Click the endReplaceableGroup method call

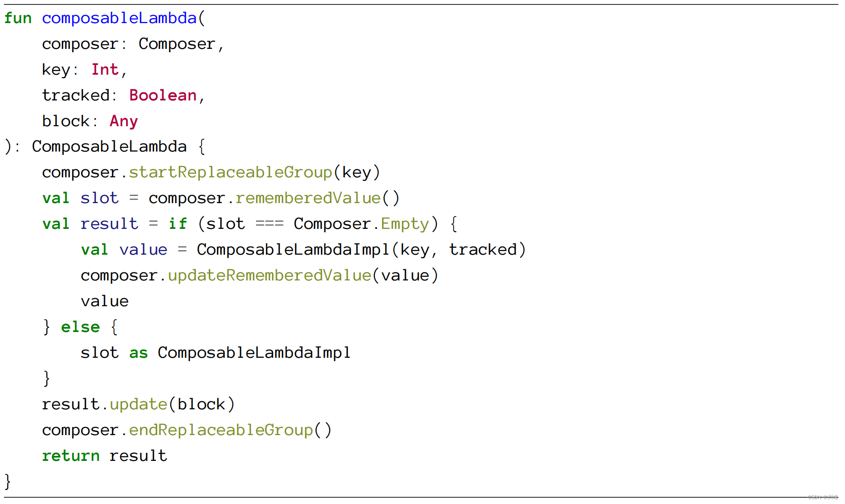pyautogui.click(x=221, y=430)
